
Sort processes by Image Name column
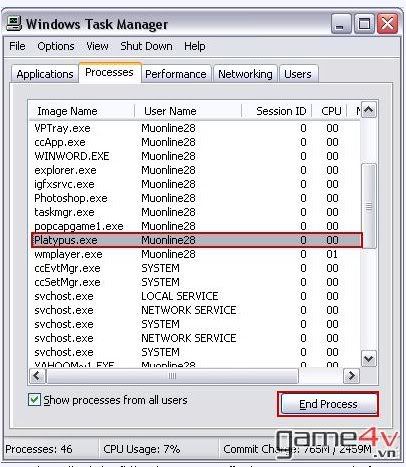coord(82,111)
